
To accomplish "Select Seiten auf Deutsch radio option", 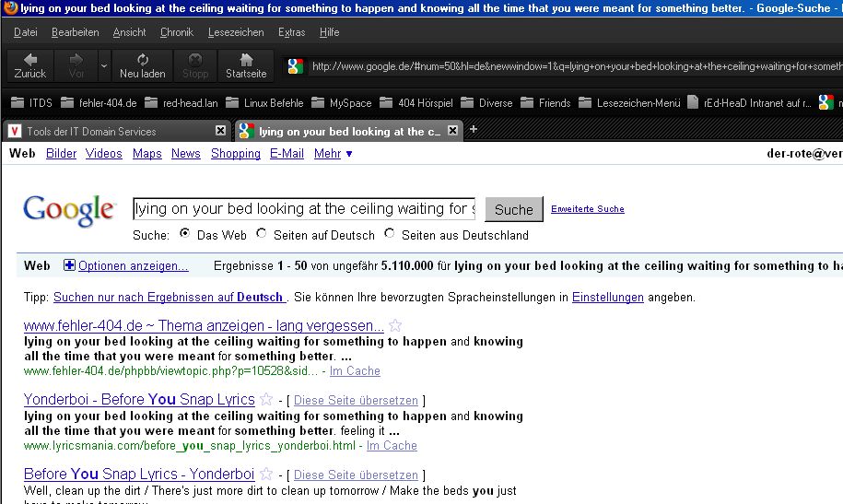I will coord(262,234).
